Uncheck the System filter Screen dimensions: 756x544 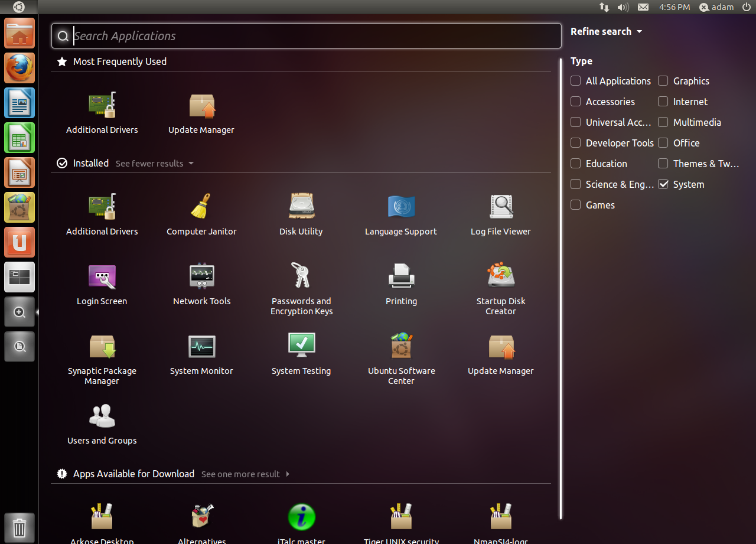pyautogui.click(x=663, y=184)
